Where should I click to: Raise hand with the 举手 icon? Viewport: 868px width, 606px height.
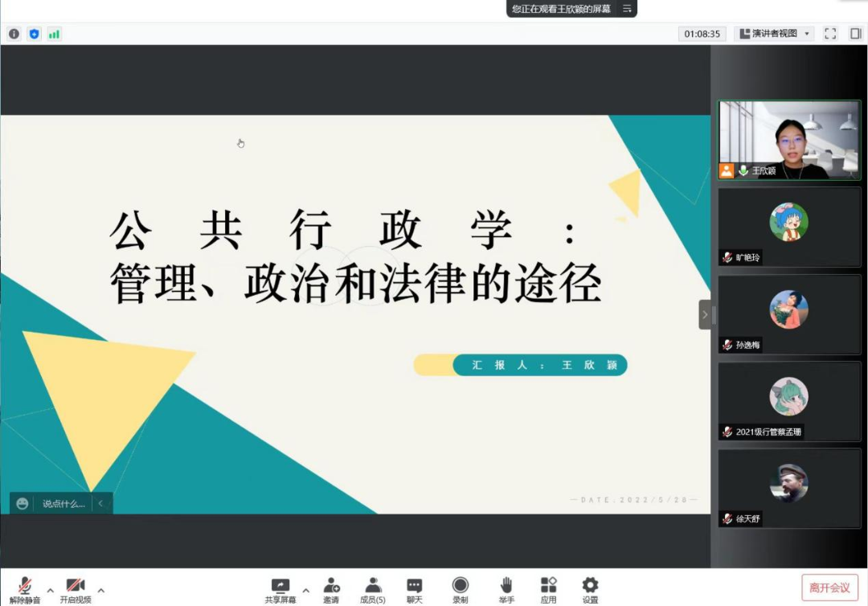[x=507, y=588]
